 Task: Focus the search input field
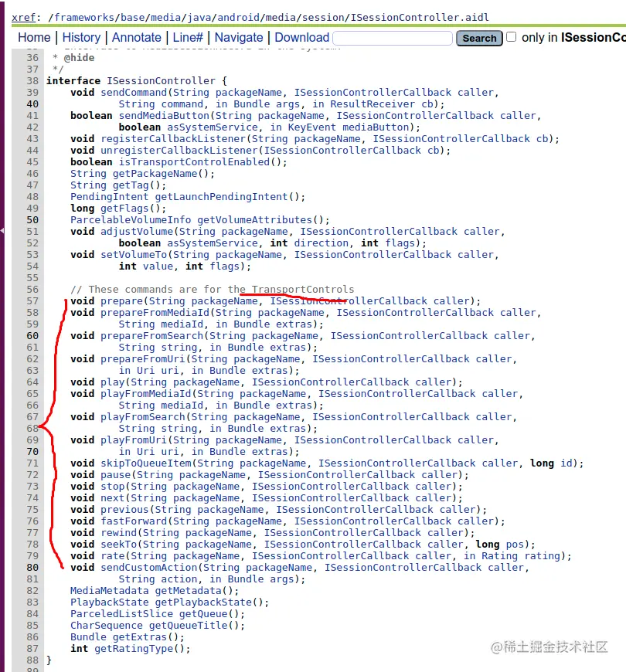393,38
